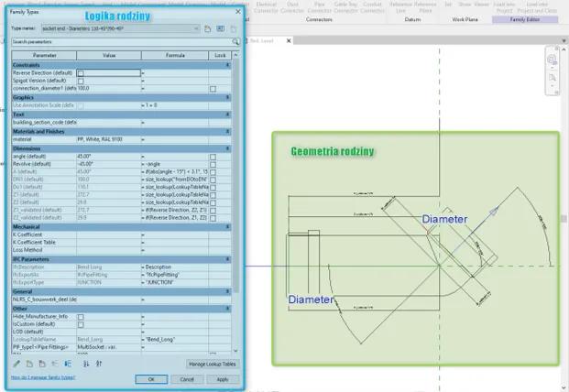Click the New Type icon beside Type name
This screenshot has height=392, width=569.
click(x=208, y=28)
